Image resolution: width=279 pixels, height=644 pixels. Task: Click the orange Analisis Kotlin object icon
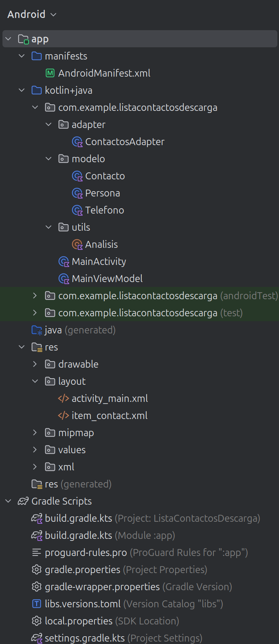point(77,245)
